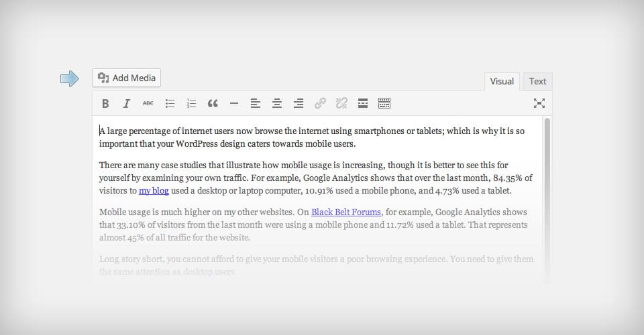
Task: Toggle the kitchen sink toolbar
Action: tap(384, 103)
